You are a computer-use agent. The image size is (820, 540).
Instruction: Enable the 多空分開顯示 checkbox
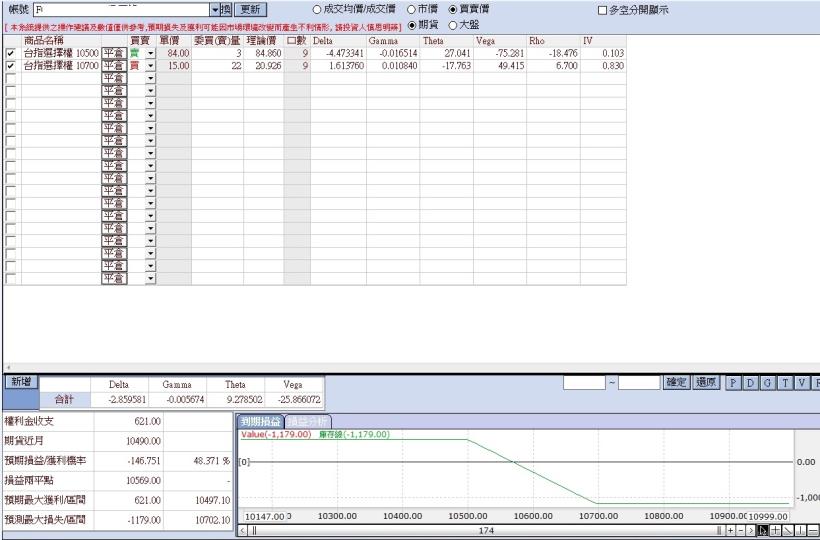click(602, 10)
